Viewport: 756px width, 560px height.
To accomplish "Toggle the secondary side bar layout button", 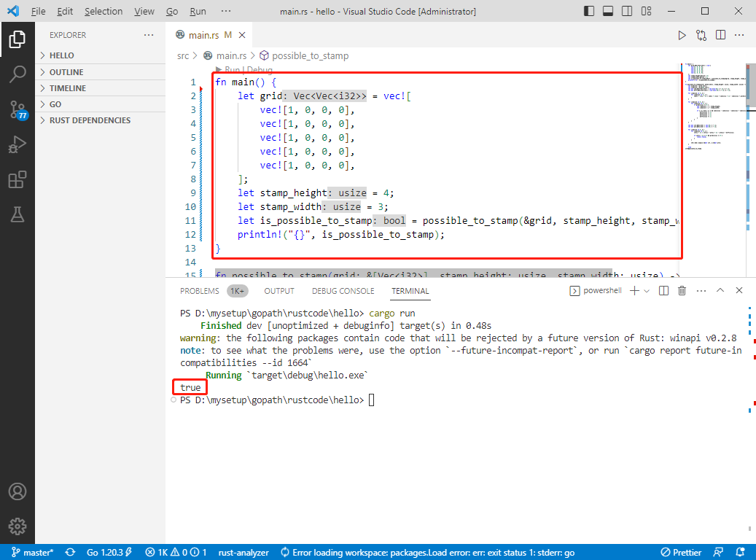I will 627,11.
